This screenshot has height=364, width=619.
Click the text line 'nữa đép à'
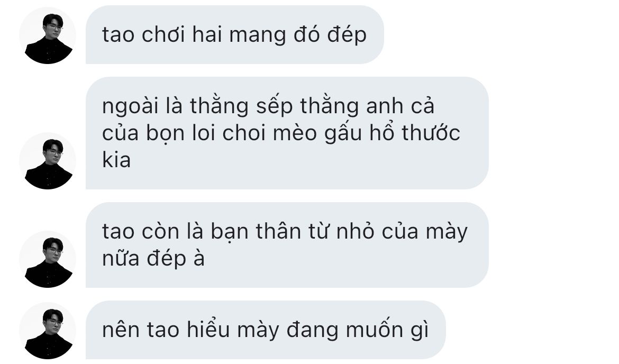[153, 259]
